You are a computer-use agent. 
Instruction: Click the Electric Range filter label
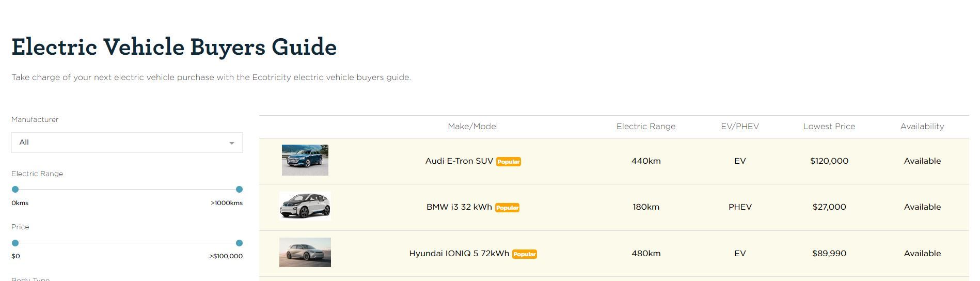(x=37, y=174)
